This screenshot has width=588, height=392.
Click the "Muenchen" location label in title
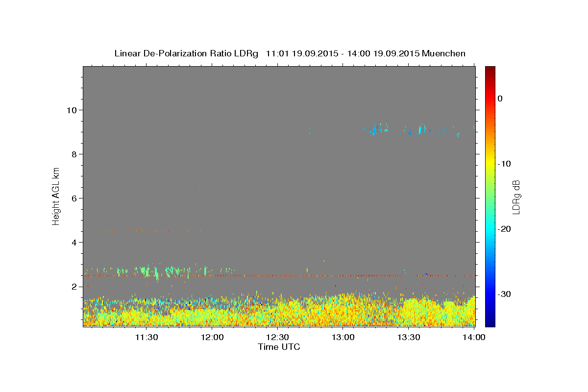[x=443, y=53]
